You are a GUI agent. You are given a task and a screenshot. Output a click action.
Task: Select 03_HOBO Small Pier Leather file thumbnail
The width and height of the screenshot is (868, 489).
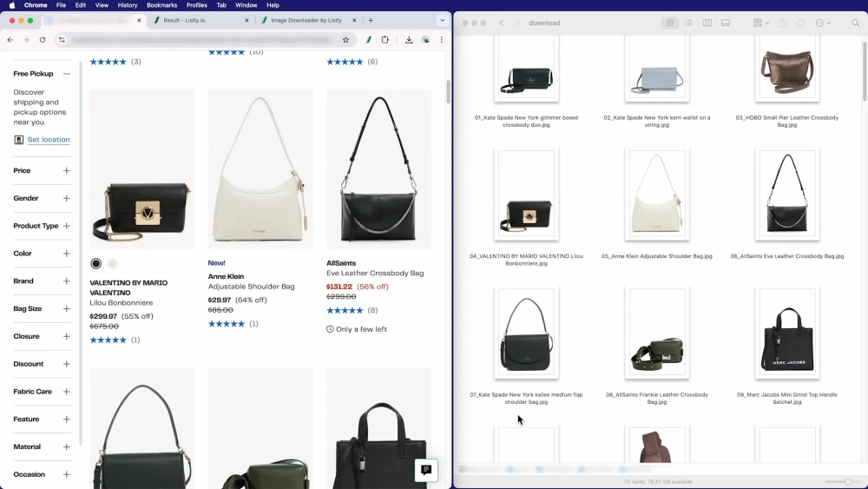click(x=787, y=68)
